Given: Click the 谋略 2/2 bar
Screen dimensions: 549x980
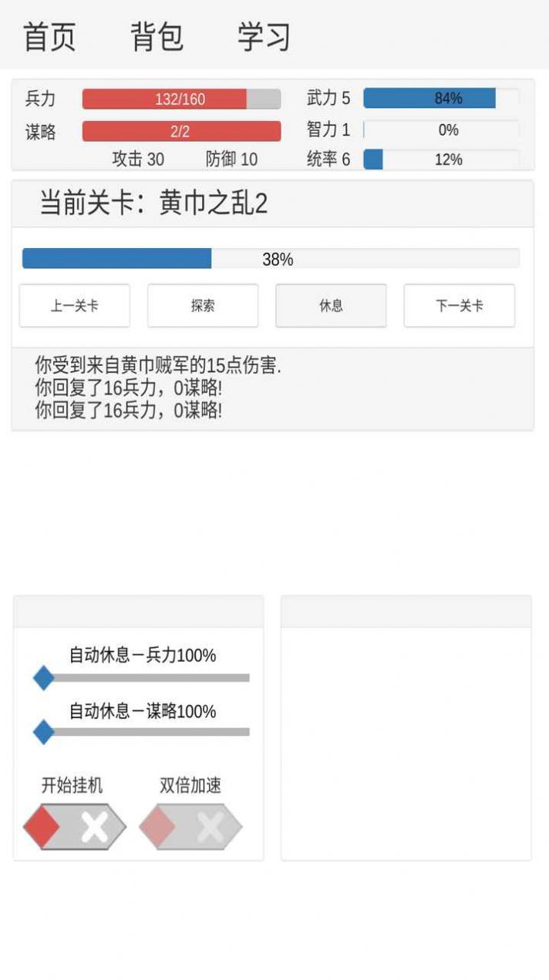Looking at the screenshot, I should click(180, 129).
